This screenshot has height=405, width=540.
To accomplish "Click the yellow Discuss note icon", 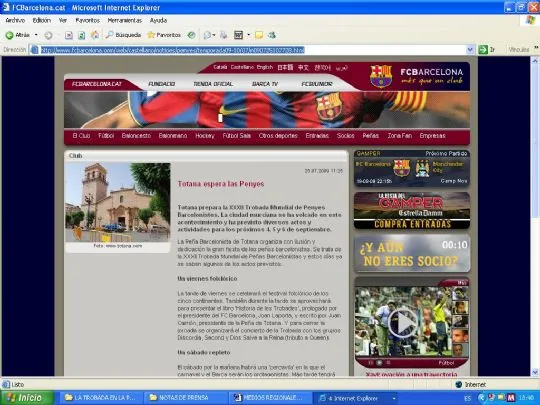I will tap(259, 35).
